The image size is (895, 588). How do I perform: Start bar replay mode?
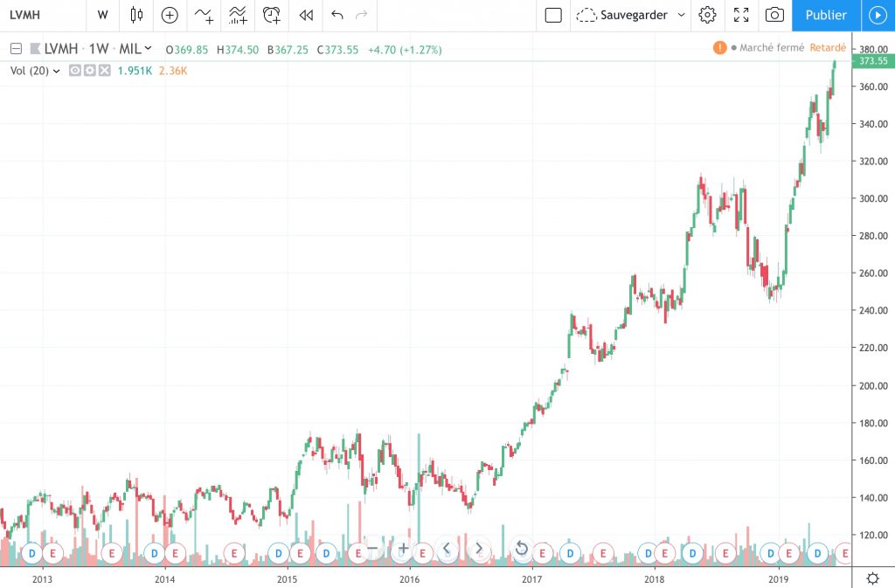305,15
